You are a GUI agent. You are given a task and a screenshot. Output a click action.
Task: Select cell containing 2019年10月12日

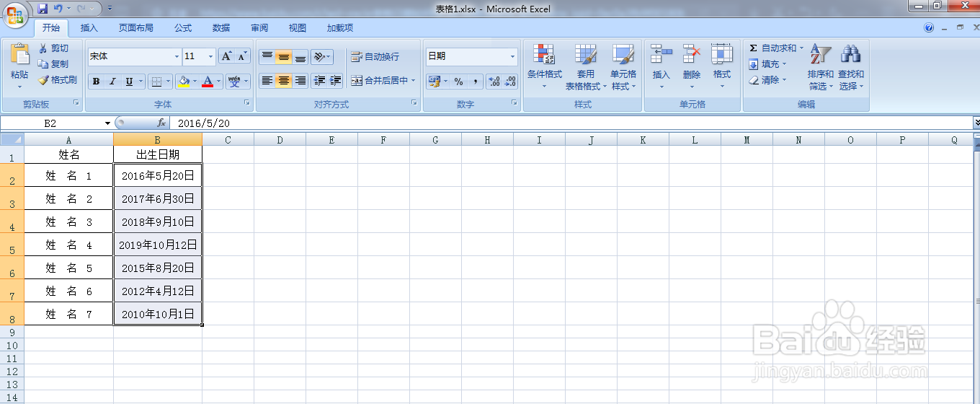tap(158, 245)
